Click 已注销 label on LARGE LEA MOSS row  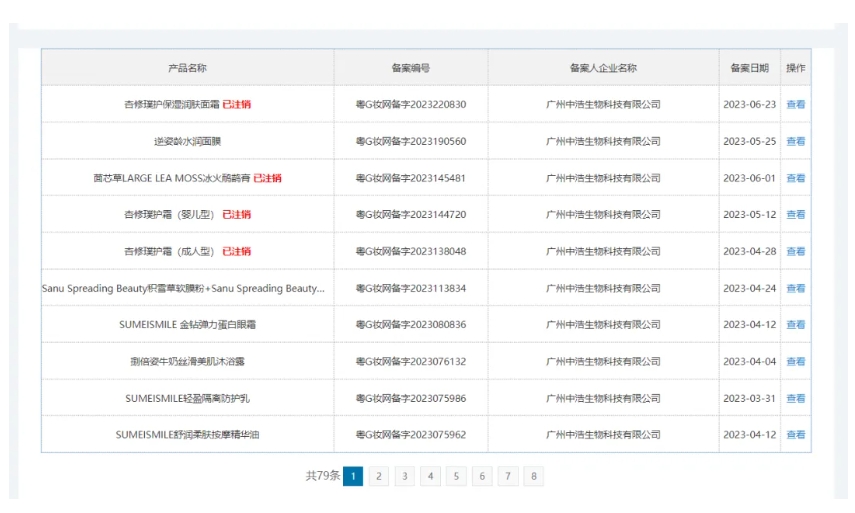(x=268, y=178)
